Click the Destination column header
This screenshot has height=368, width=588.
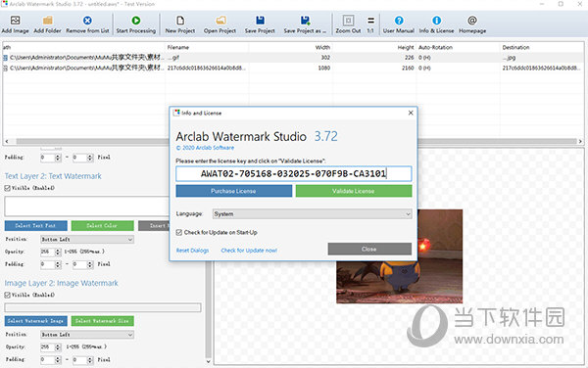point(542,47)
